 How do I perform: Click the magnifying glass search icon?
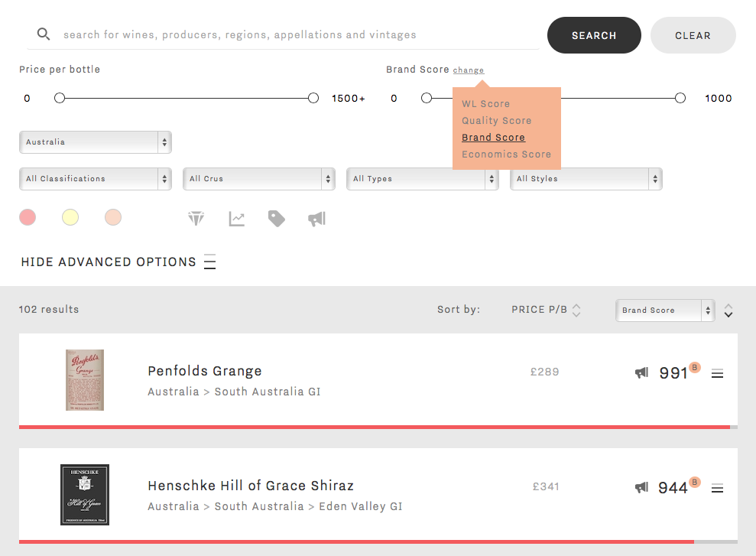tap(44, 34)
